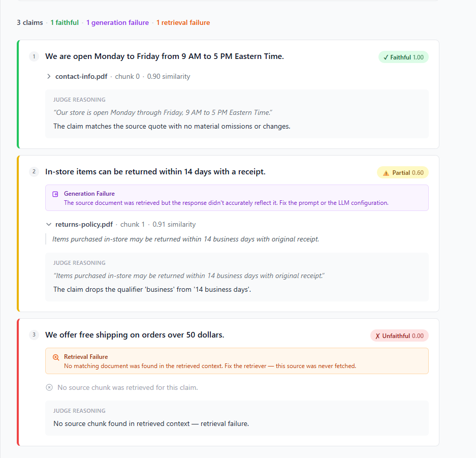476x458 pixels.
Task: Click quote 'Our store is open Monday through Friday'
Action: click(163, 113)
